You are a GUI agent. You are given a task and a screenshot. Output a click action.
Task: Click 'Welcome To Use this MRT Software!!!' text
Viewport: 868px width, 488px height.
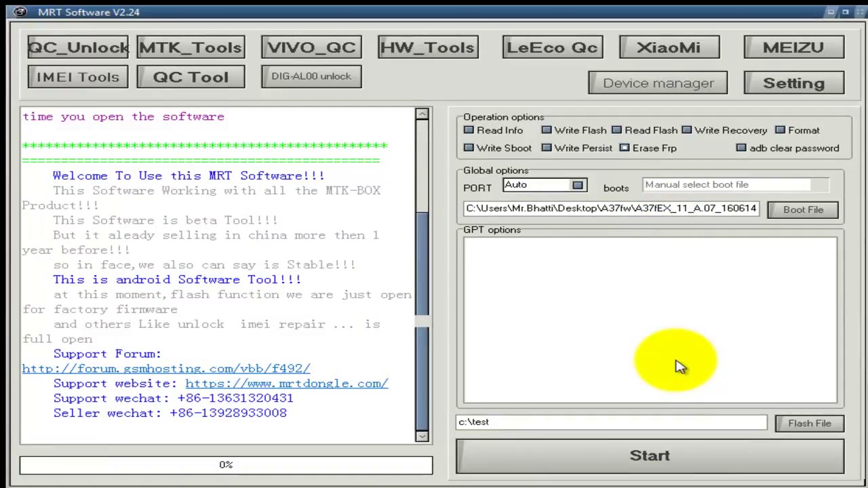pos(189,176)
